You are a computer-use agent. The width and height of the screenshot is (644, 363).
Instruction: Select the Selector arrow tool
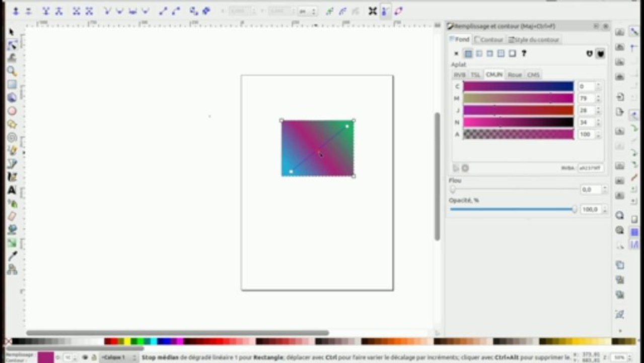click(x=12, y=32)
